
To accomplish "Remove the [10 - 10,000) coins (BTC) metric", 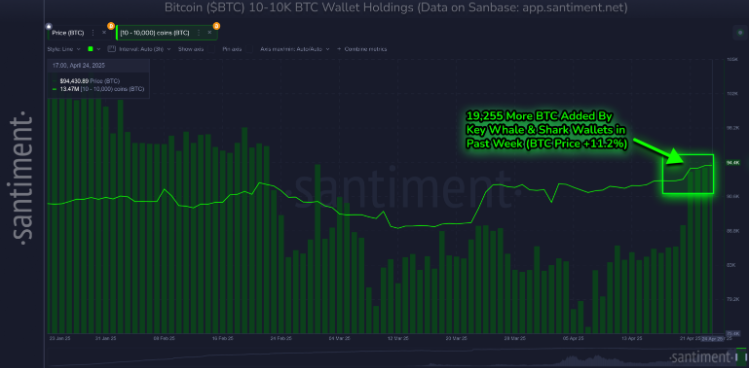I will coord(209,33).
